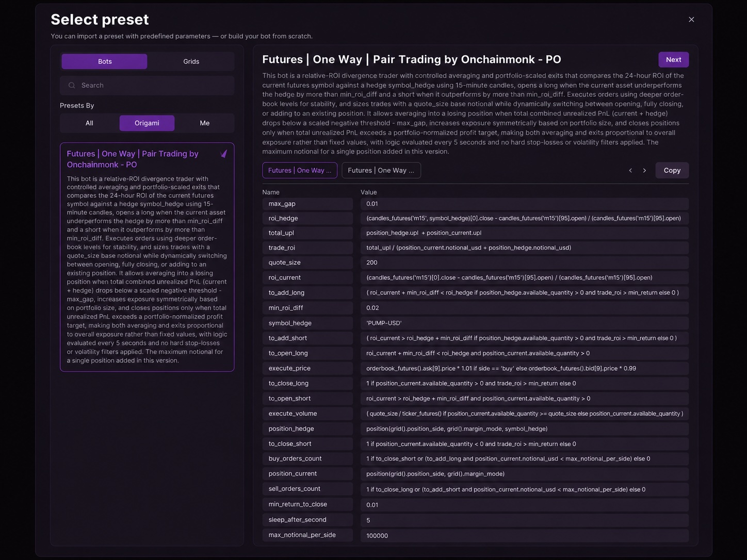
Task: Click the search magnifier icon
Action: pos(72,86)
